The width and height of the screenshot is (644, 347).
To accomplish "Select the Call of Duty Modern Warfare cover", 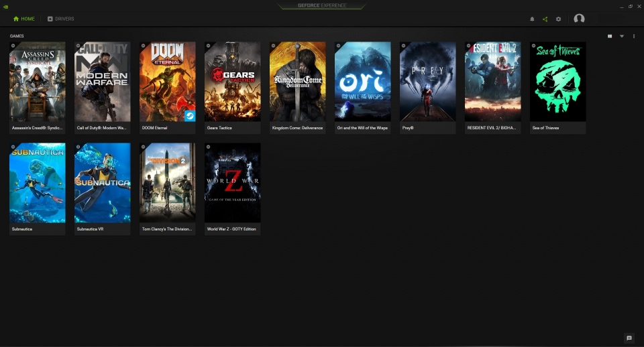I will tap(102, 82).
